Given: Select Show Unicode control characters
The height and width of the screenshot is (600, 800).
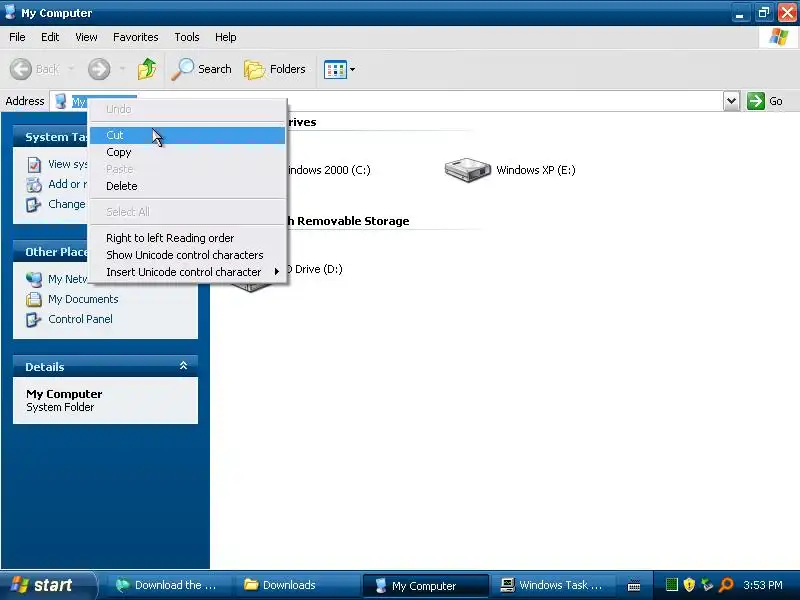Looking at the screenshot, I should pyautogui.click(x=187, y=255).
